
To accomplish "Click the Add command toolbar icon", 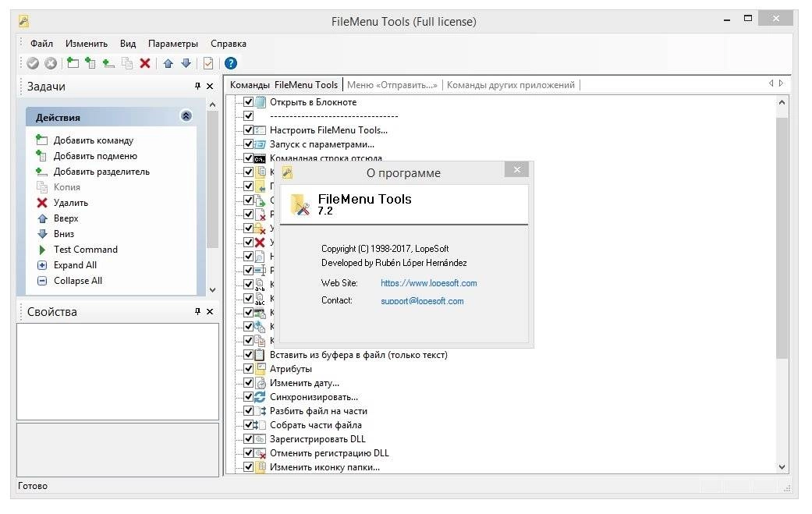I will 73,63.
